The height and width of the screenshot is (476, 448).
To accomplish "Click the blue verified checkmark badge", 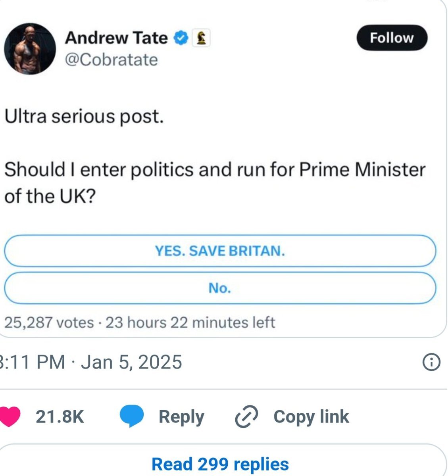I will [181, 38].
